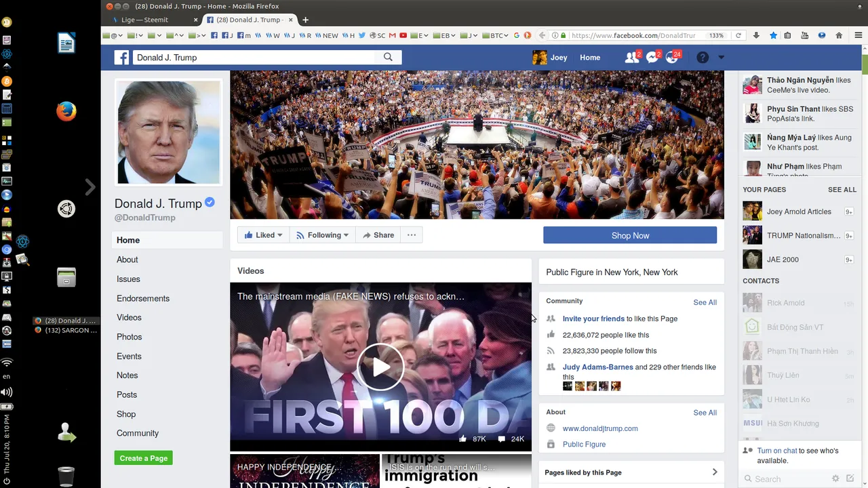The image size is (868, 488).
Task: Click the search magnifier in Facebook search box
Action: tap(388, 57)
